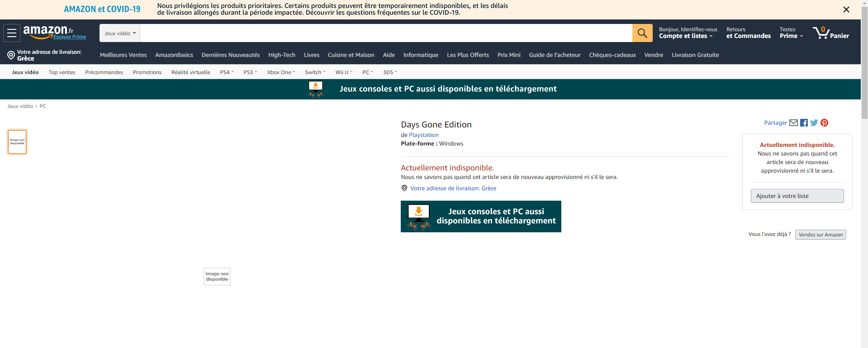Open Playstation brand link

(x=424, y=135)
